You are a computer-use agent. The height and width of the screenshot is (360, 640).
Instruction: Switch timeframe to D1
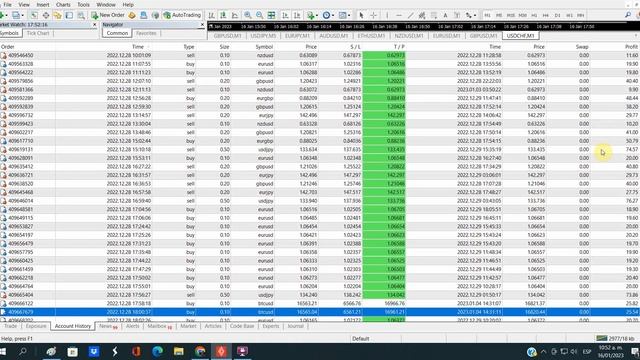pos(558,16)
